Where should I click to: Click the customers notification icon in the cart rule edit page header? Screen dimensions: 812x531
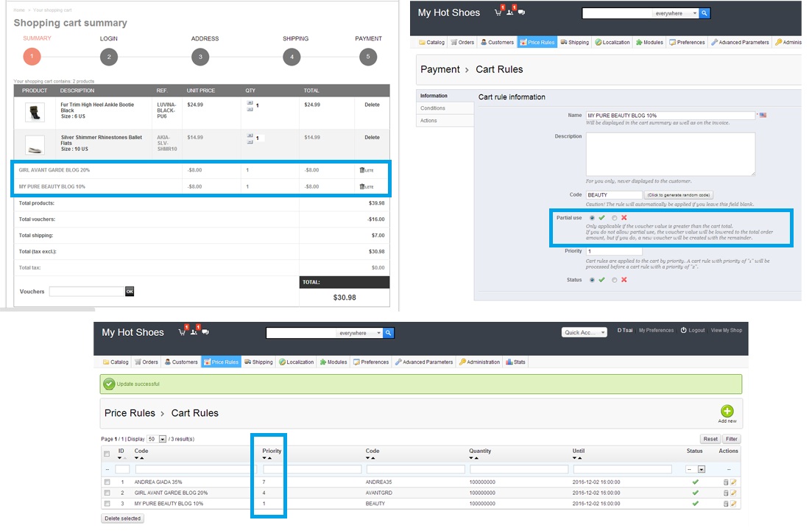pyautogui.click(x=510, y=13)
